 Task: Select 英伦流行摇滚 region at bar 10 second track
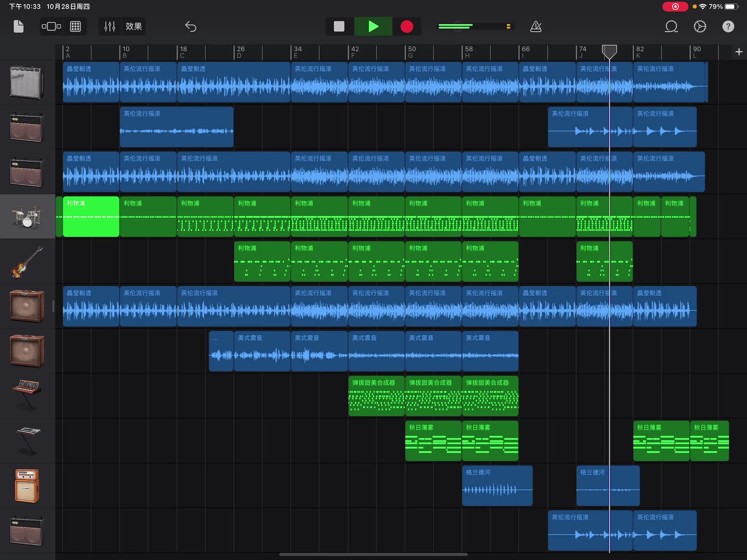177,127
